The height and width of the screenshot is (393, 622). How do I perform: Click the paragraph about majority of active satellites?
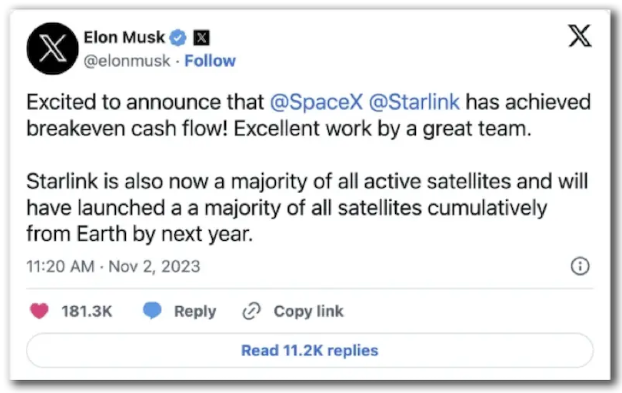point(307,207)
